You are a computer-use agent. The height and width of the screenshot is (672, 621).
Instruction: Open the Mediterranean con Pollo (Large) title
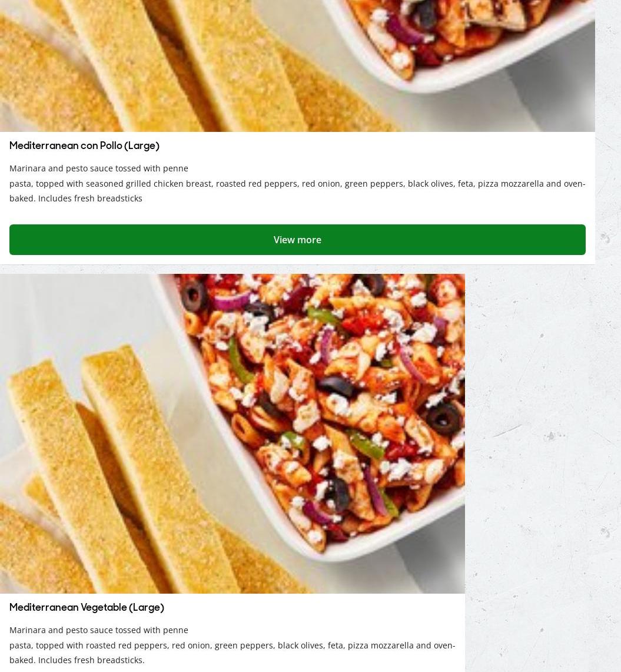pos(84,145)
